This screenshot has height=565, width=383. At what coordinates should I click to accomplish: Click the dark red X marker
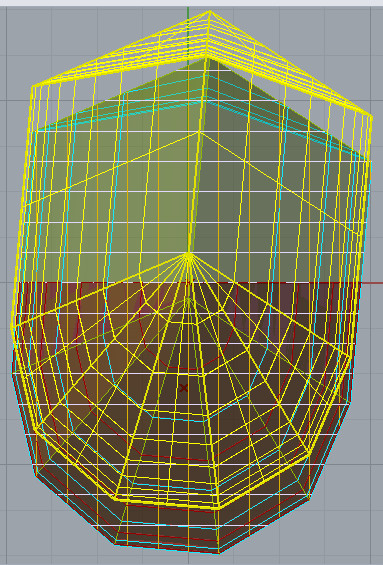pos(184,388)
